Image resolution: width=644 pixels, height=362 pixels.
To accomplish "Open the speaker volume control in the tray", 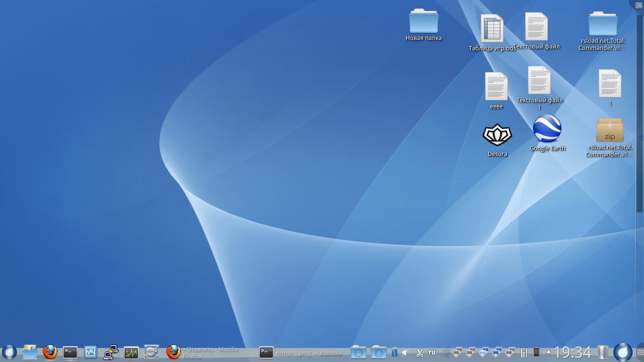I will tap(444, 352).
